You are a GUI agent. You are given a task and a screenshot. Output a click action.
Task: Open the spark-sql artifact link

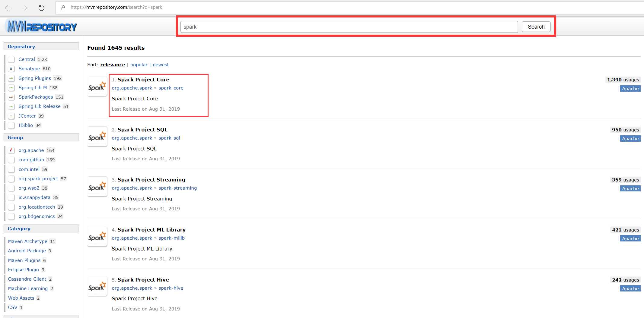tap(169, 138)
